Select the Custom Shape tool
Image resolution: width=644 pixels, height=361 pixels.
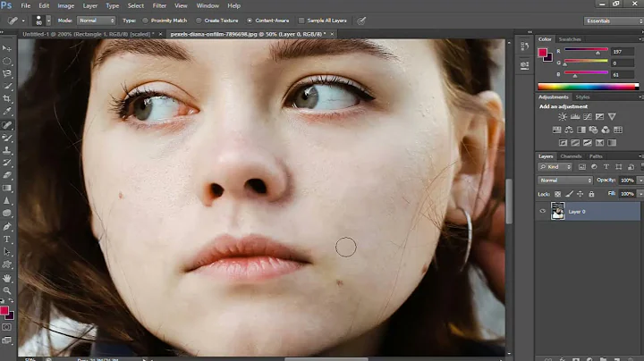click(7, 264)
